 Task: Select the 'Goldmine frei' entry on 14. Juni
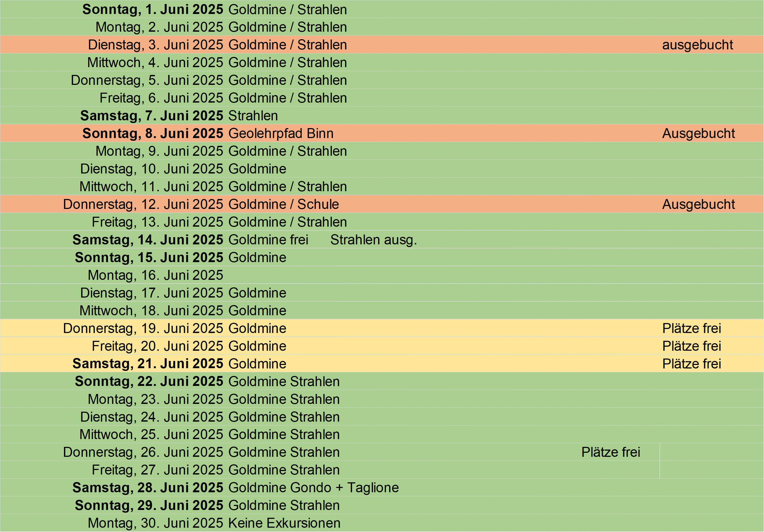point(268,240)
